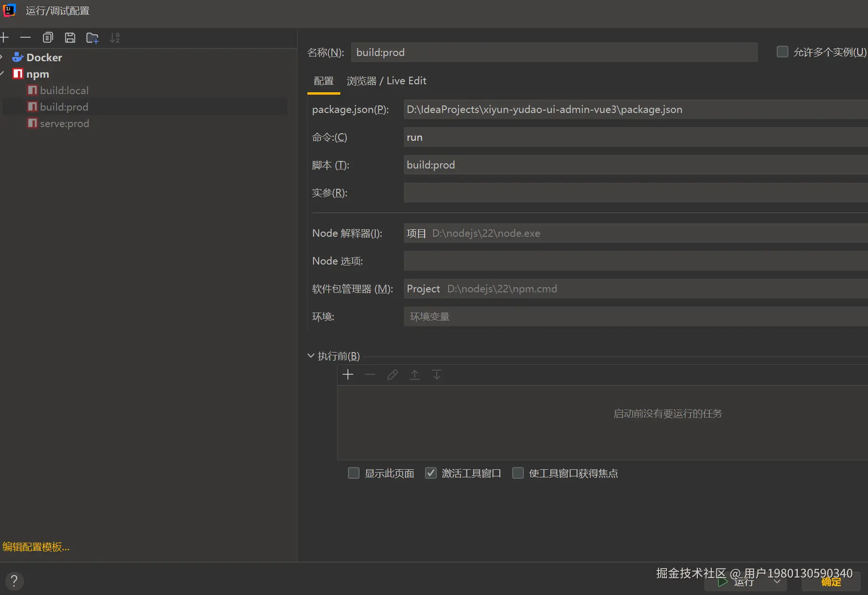Add a new run configuration
Image resolution: width=868 pixels, height=595 pixels.
point(5,38)
